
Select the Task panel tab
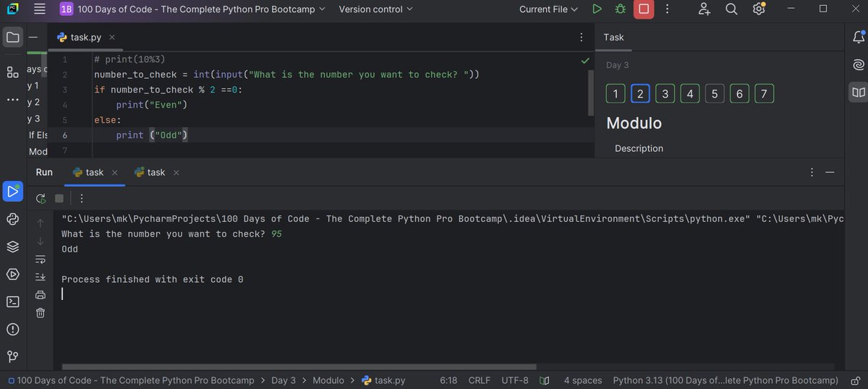click(x=613, y=37)
